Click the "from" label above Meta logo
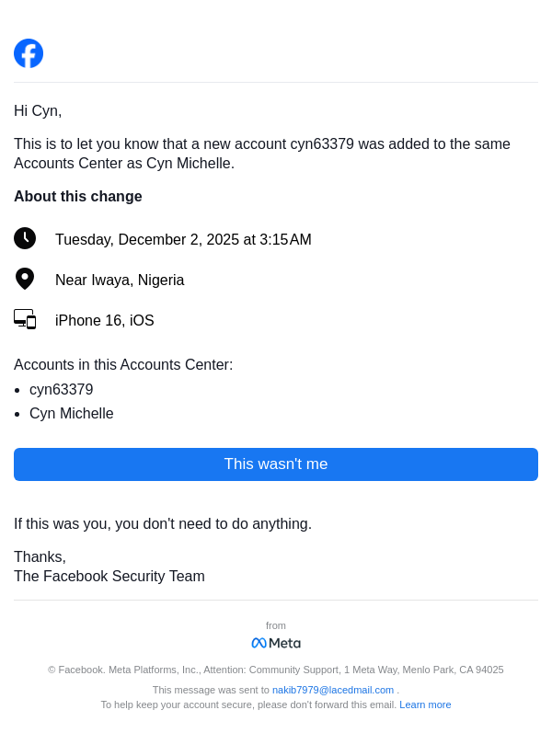 pos(276,625)
